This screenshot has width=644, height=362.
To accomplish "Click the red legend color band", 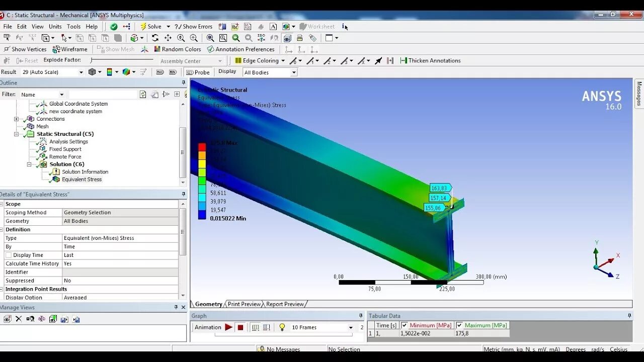I will [x=202, y=147].
